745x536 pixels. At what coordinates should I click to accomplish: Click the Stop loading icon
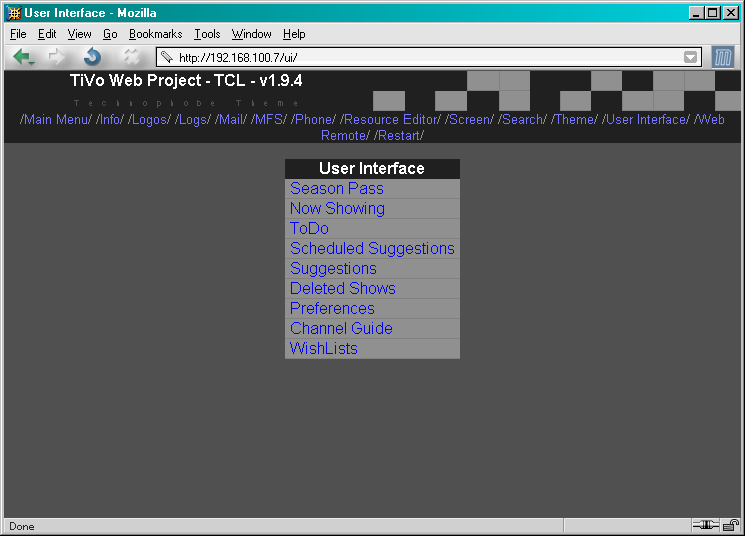click(x=131, y=57)
